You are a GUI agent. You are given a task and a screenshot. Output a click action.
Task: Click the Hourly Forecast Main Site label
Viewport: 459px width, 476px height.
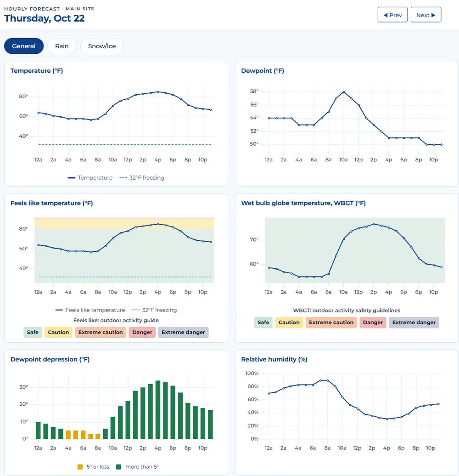pos(49,8)
